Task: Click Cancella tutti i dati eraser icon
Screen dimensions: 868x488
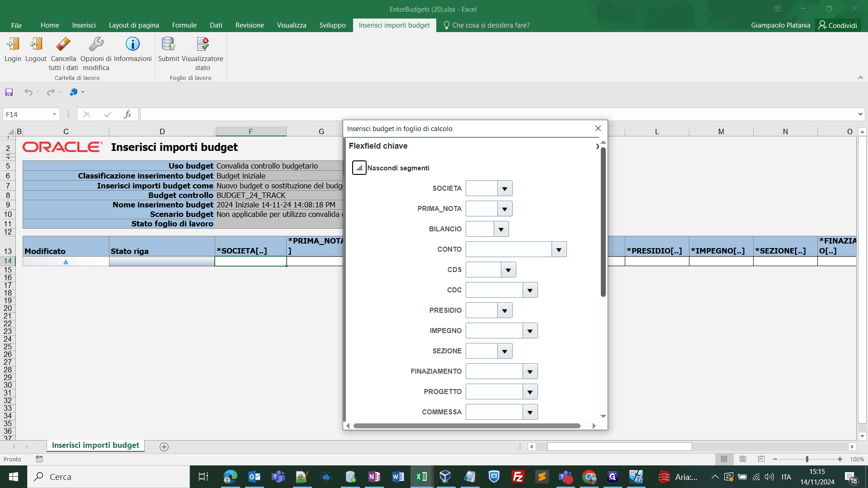Action: pos(63,44)
